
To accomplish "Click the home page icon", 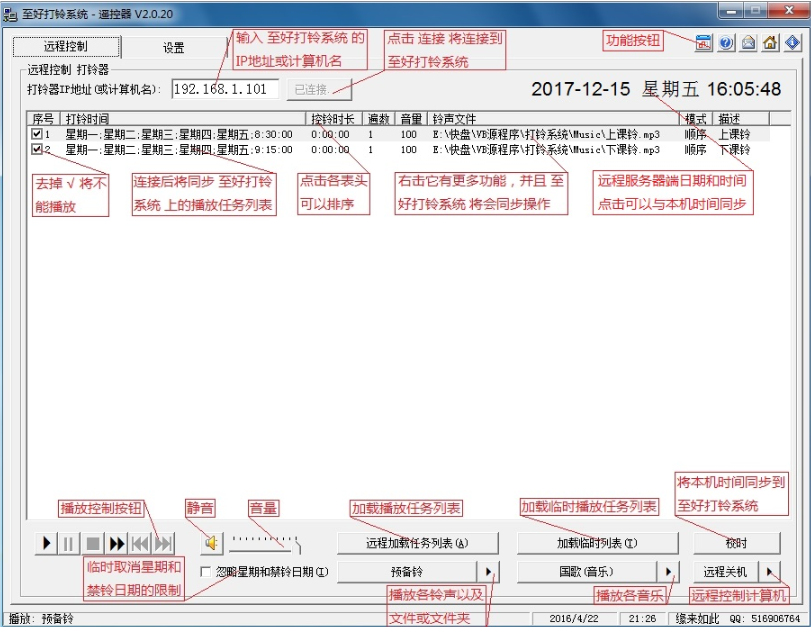I will click(771, 42).
